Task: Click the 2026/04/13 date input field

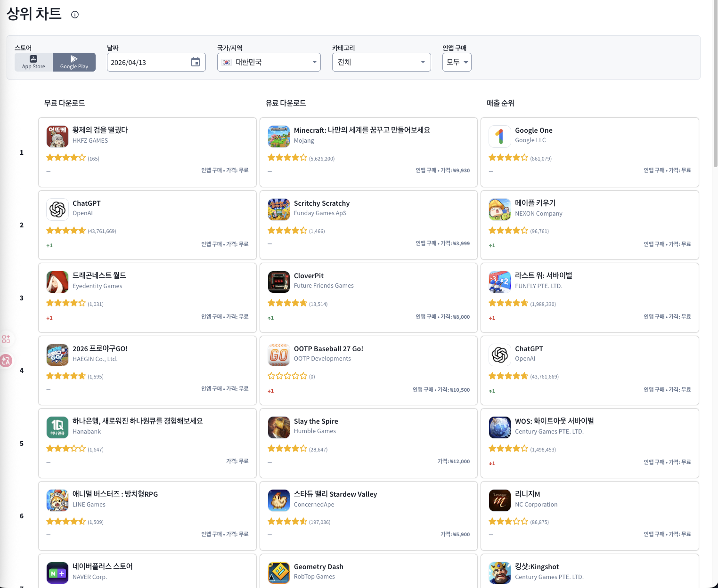Action: pyautogui.click(x=156, y=62)
